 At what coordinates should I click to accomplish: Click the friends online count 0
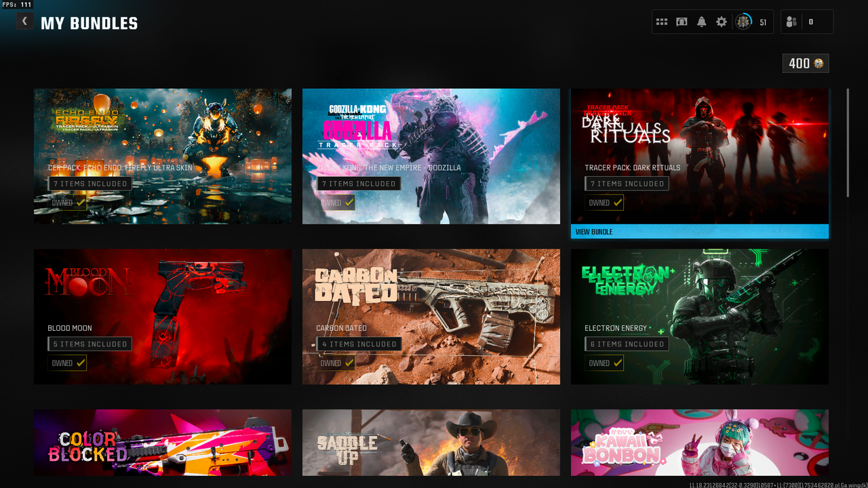pyautogui.click(x=811, y=22)
